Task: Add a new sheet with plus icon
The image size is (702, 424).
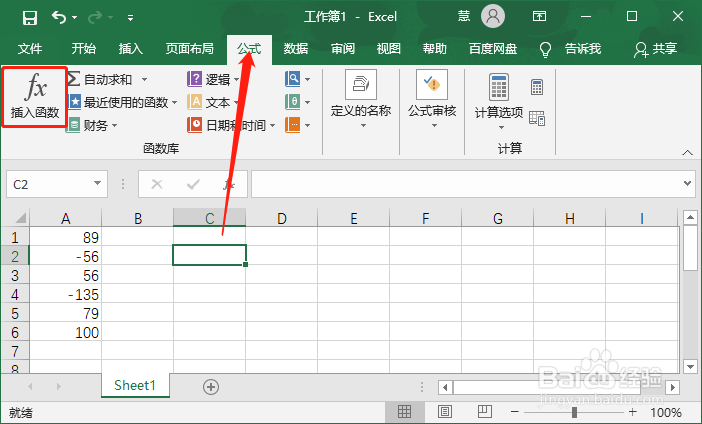Action: pyautogui.click(x=211, y=387)
